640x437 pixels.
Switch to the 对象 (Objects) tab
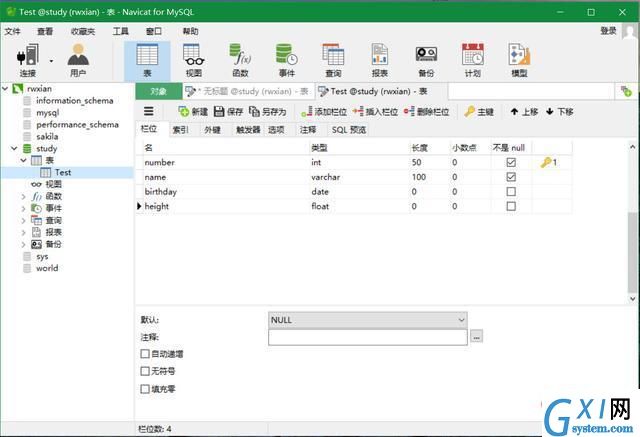pos(158,91)
